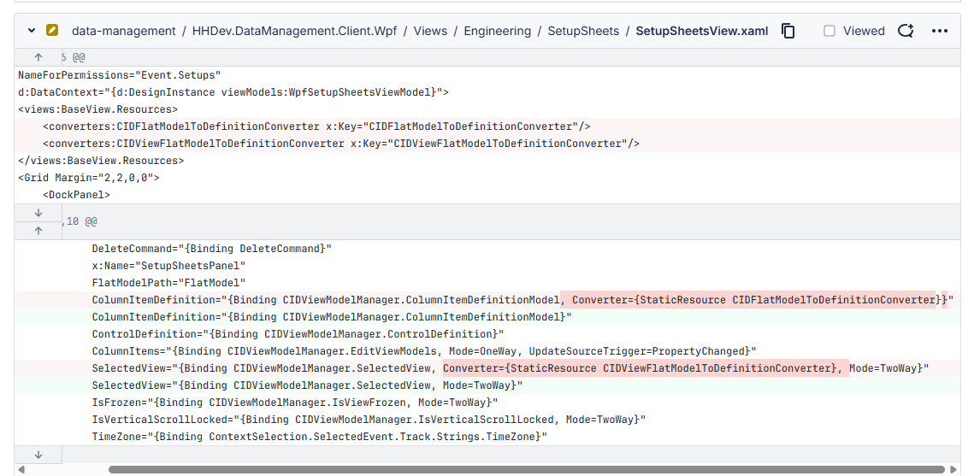Expand lines below the last hunk
This screenshot has width=980, height=476.
click(x=38, y=455)
